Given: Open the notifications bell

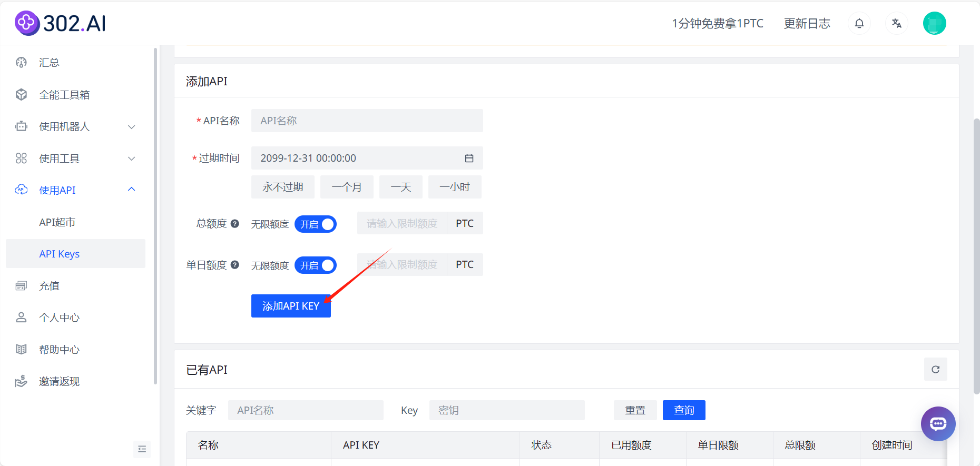Looking at the screenshot, I should (x=859, y=23).
